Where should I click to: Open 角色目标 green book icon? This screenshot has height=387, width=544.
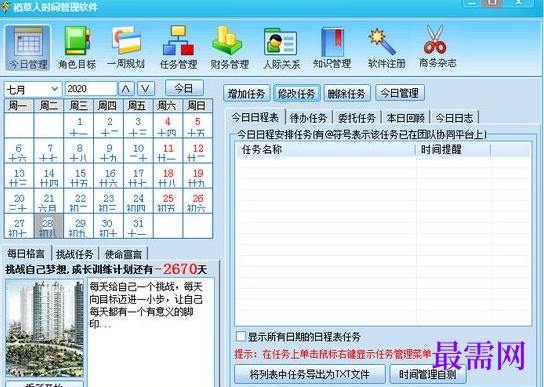77,48
